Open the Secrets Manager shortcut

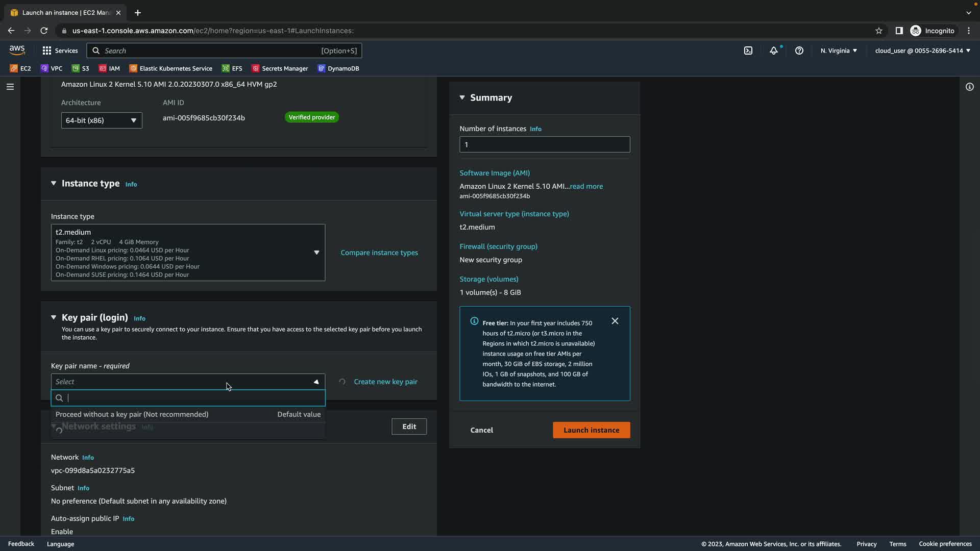[280, 68]
